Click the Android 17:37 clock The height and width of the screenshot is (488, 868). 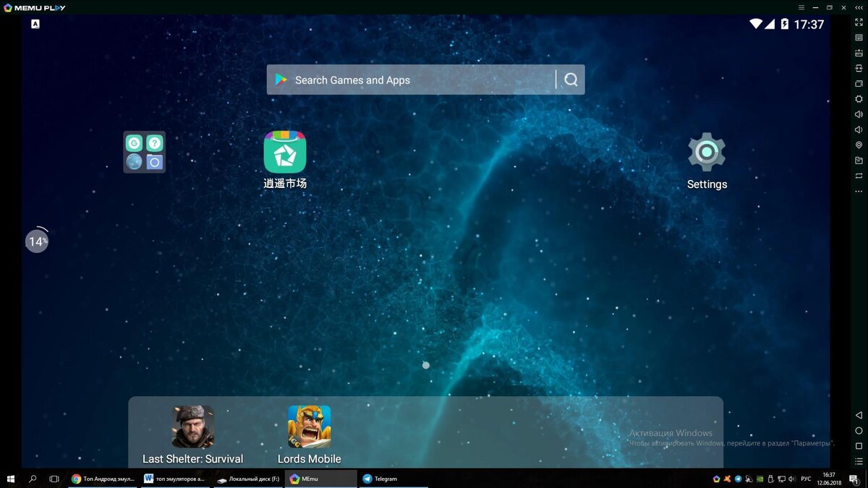[809, 24]
